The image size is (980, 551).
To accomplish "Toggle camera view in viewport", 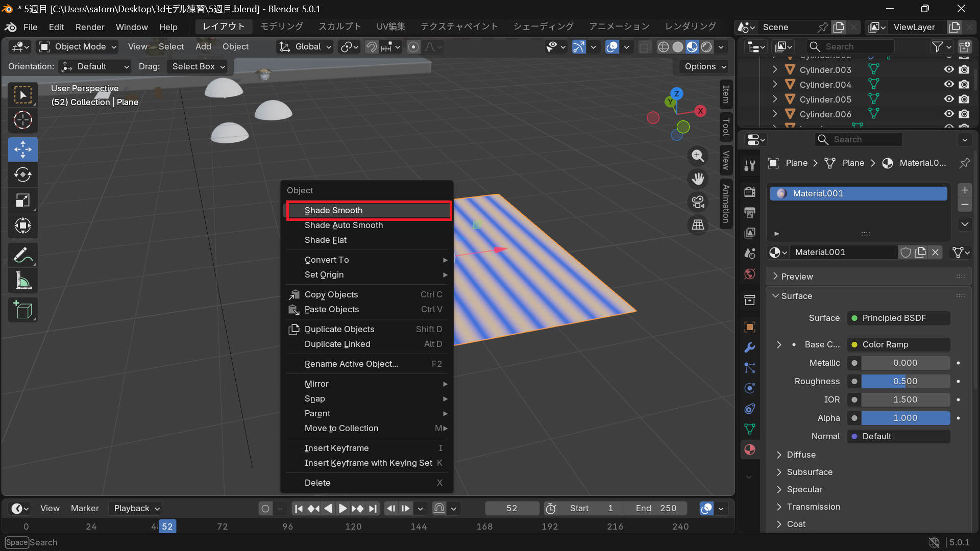I will pyautogui.click(x=698, y=202).
